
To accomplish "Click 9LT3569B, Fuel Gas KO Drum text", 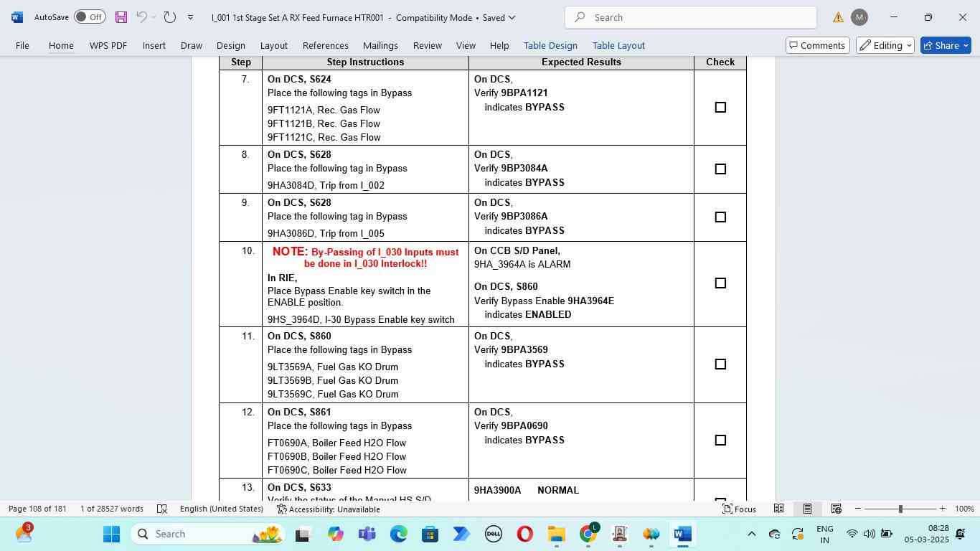I will click(x=333, y=380).
